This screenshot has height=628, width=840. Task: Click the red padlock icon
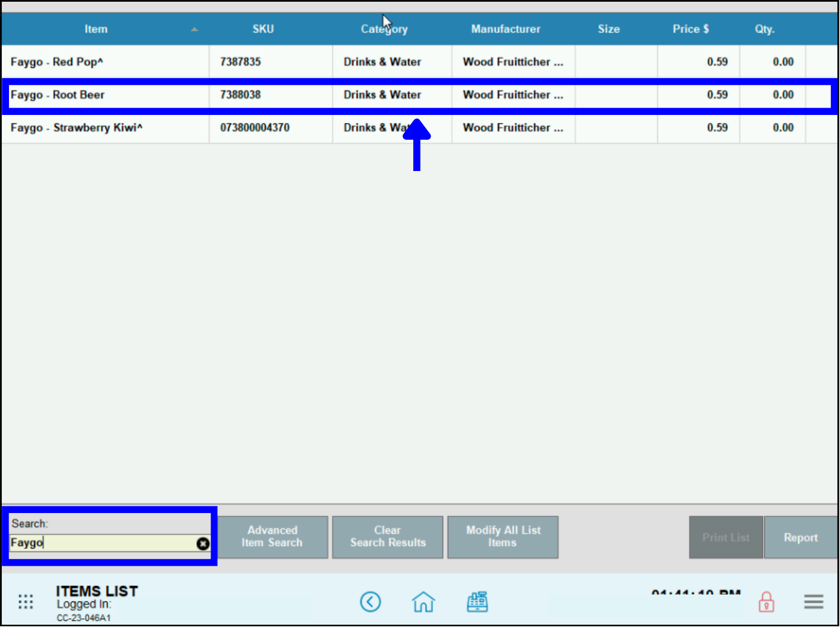[766, 601]
